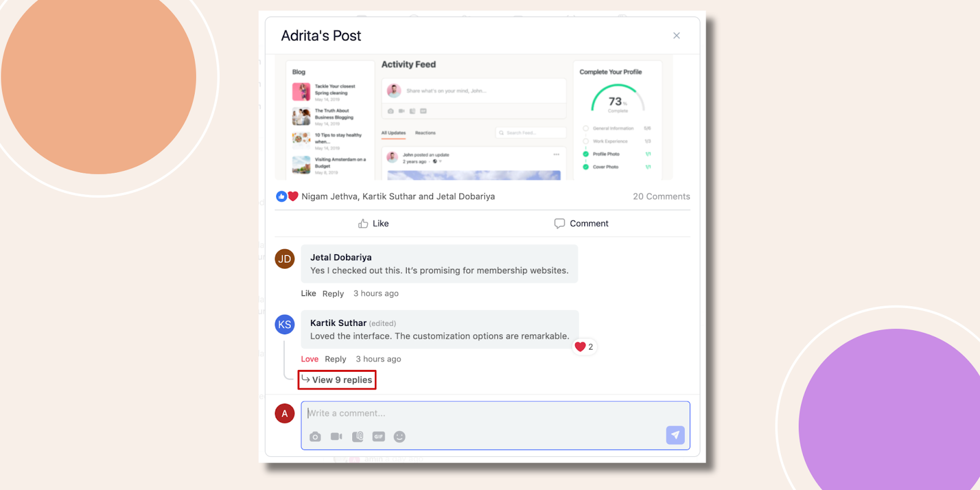Image resolution: width=980 pixels, height=490 pixels.
Task: Attach a photo with the camera icon
Action: click(315, 437)
